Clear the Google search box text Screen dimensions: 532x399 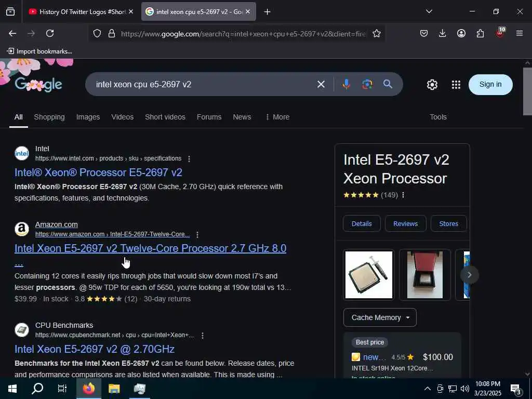coord(321,84)
